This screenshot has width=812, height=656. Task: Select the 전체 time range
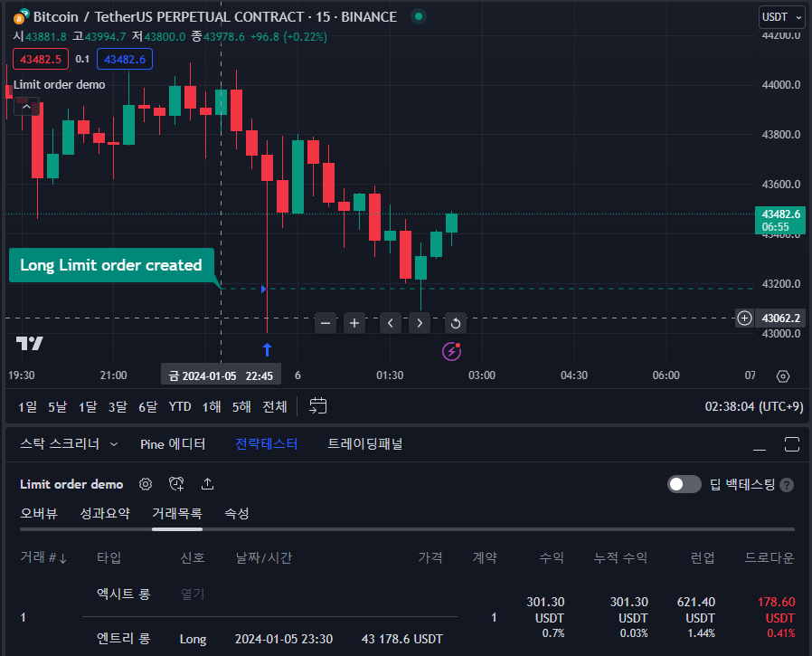tap(275, 407)
